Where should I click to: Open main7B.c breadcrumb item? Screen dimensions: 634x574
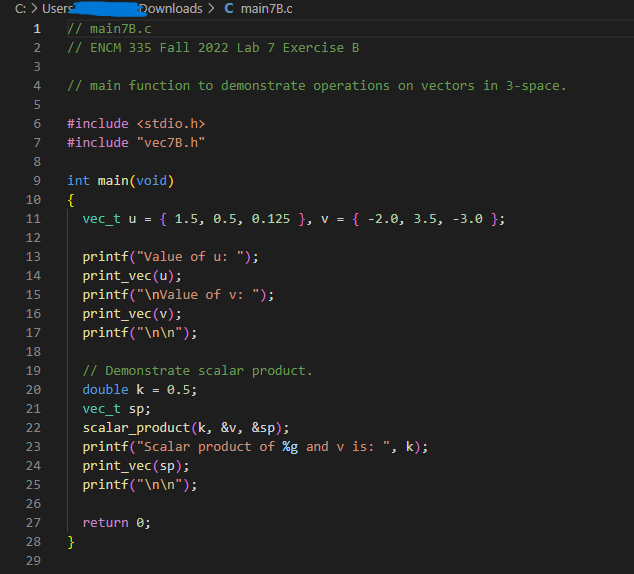(x=266, y=8)
